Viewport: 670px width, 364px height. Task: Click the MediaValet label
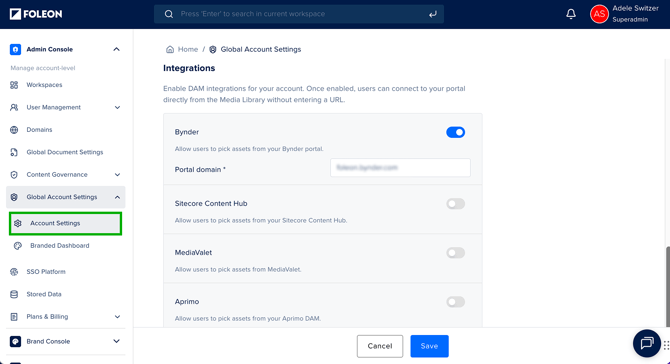tap(193, 253)
